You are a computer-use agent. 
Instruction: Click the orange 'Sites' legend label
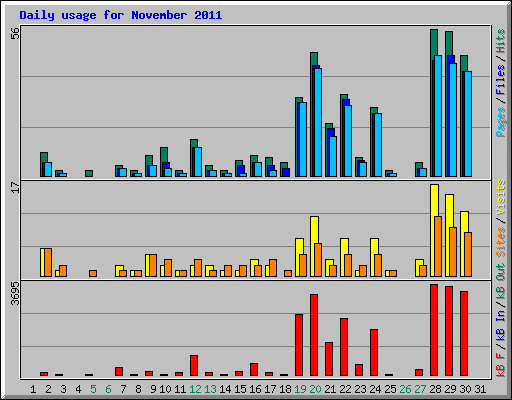coord(500,242)
